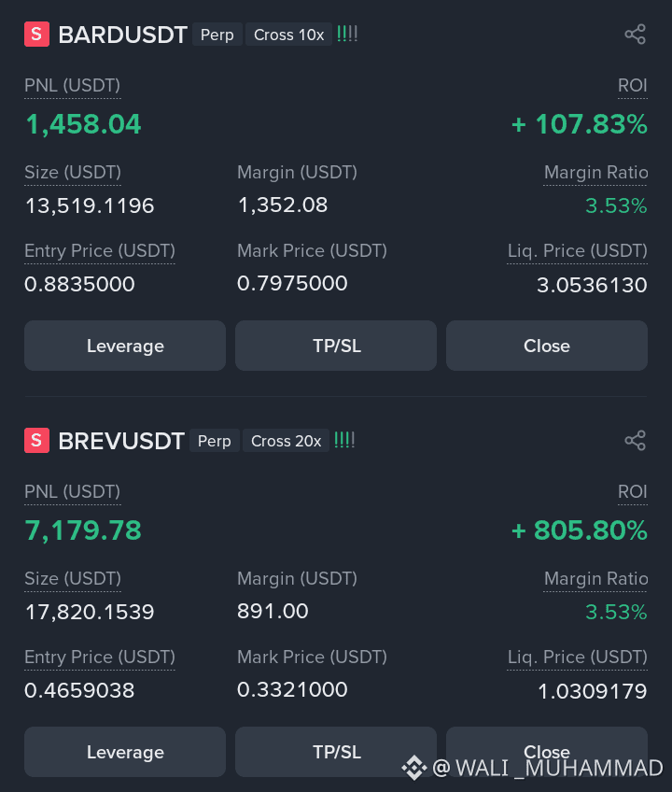The height and width of the screenshot is (792, 672).
Task: Open Leverage settings for BREVUSDT
Action: tap(125, 752)
